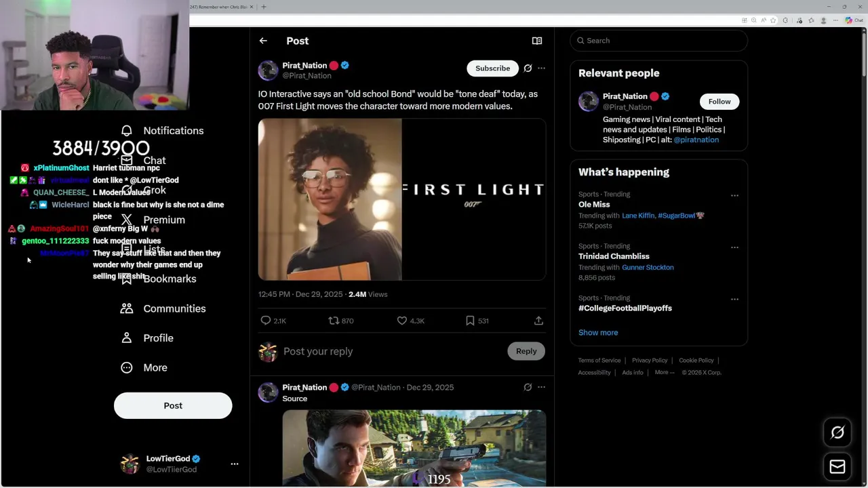Open the browser Copilot Chat button
This screenshot has height=488, width=868.
pyautogui.click(x=852, y=20)
